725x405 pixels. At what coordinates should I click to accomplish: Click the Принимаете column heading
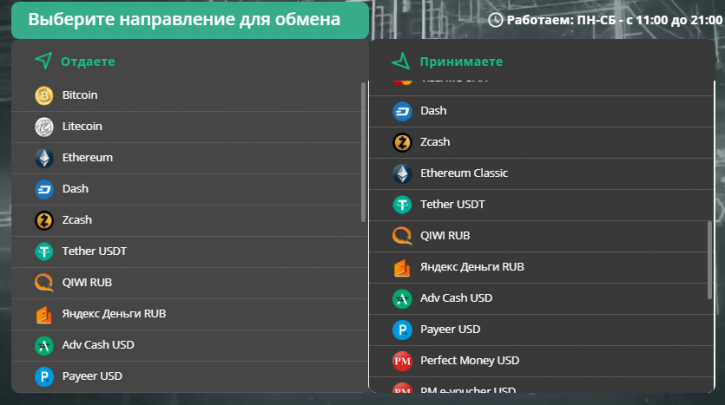[x=461, y=61]
